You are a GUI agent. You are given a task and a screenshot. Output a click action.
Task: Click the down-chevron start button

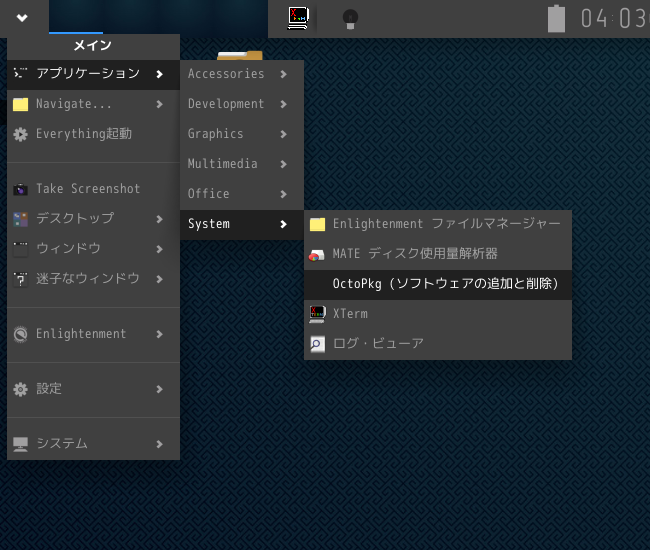click(x=22, y=18)
